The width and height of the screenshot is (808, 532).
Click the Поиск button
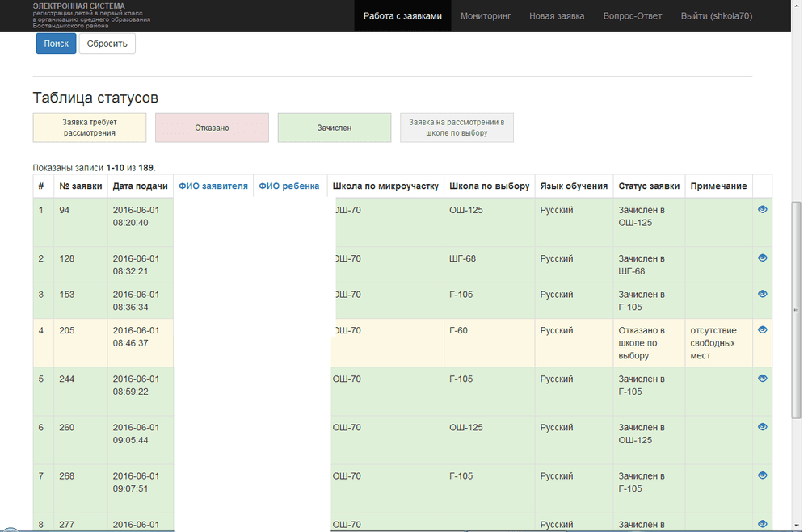pyautogui.click(x=57, y=44)
